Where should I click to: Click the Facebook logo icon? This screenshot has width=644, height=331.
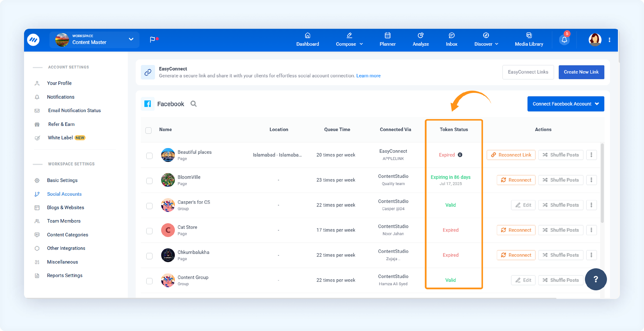pyautogui.click(x=148, y=104)
